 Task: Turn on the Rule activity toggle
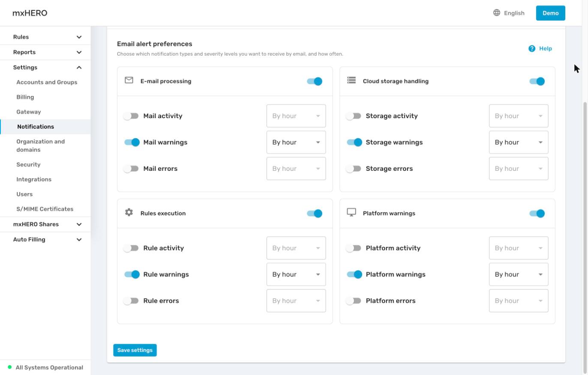[131, 248]
